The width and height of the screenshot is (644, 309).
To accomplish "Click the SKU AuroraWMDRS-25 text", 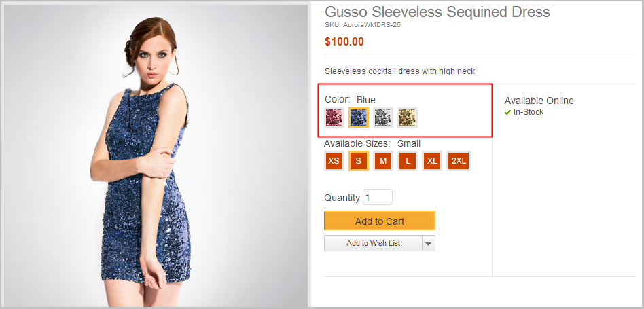I will (x=363, y=24).
